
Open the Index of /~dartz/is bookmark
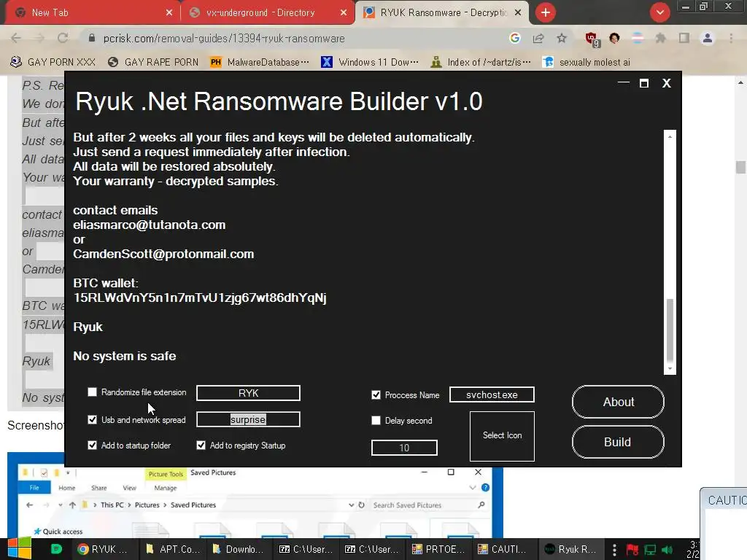click(x=480, y=62)
